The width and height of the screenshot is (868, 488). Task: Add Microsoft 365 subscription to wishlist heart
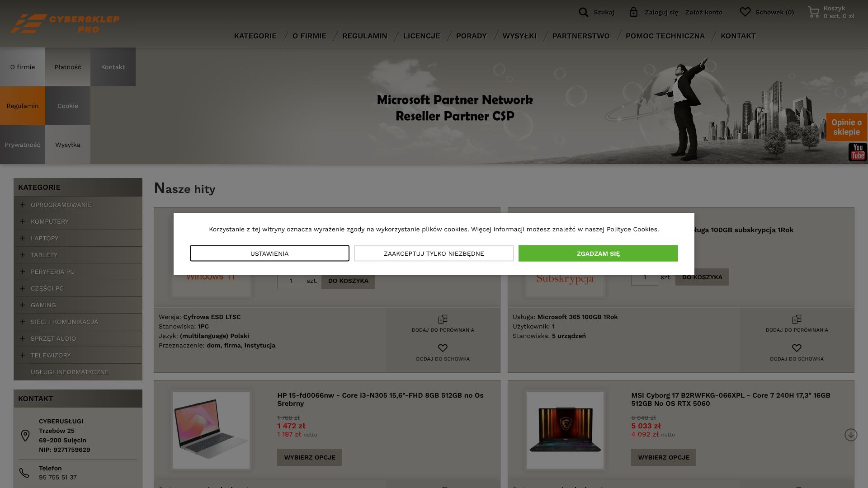point(797,348)
